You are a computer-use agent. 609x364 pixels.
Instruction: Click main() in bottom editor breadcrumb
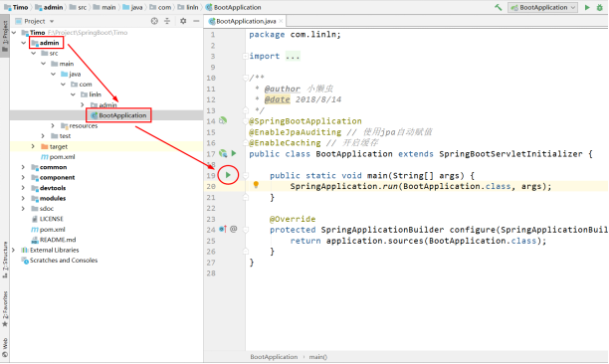tap(318, 357)
